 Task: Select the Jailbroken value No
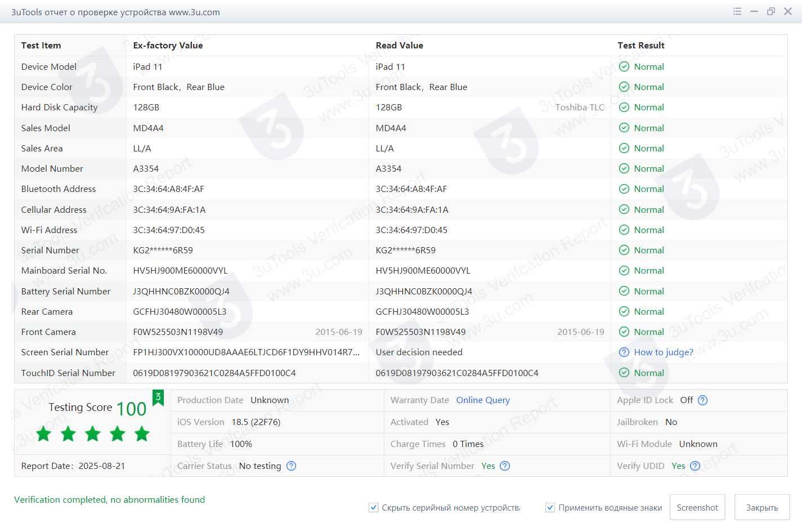(671, 422)
